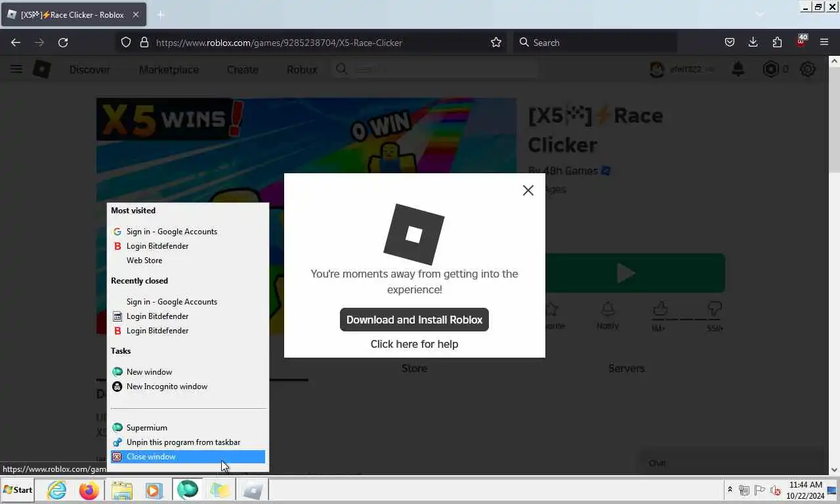
Task: Select Close window in jump list
Action: 188,457
